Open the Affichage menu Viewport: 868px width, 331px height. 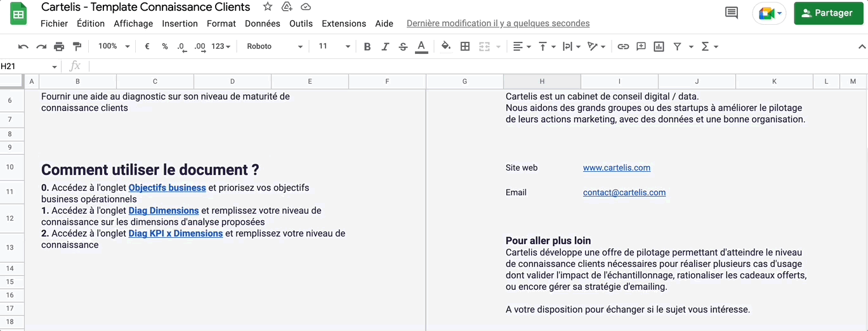click(133, 23)
